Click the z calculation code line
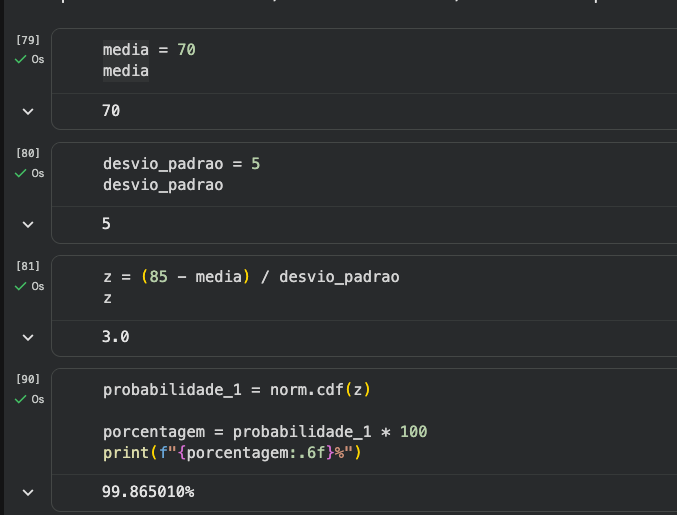677x515 pixels. pyautogui.click(x=250, y=276)
